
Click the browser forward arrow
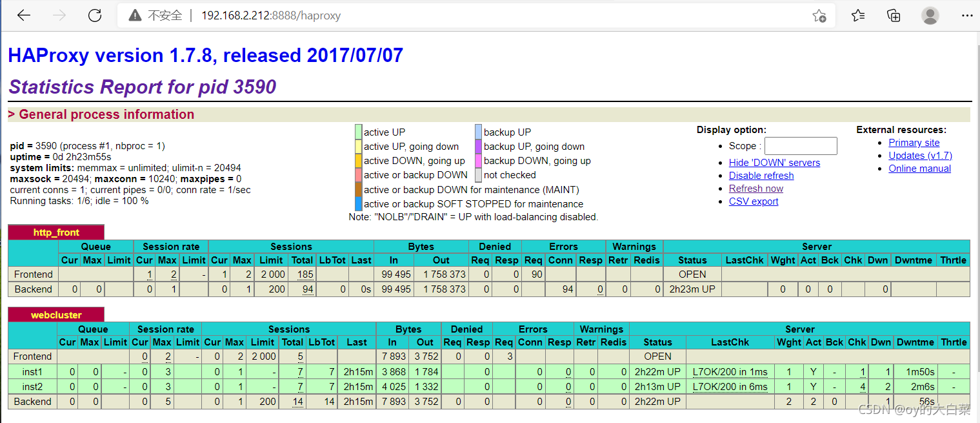[59, 15]
